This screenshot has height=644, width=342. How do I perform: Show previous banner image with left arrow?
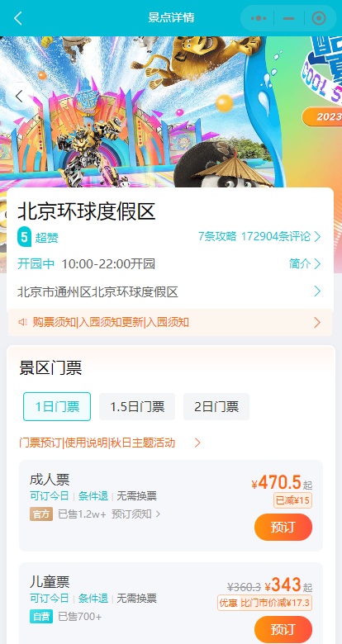tap(18, 97)
